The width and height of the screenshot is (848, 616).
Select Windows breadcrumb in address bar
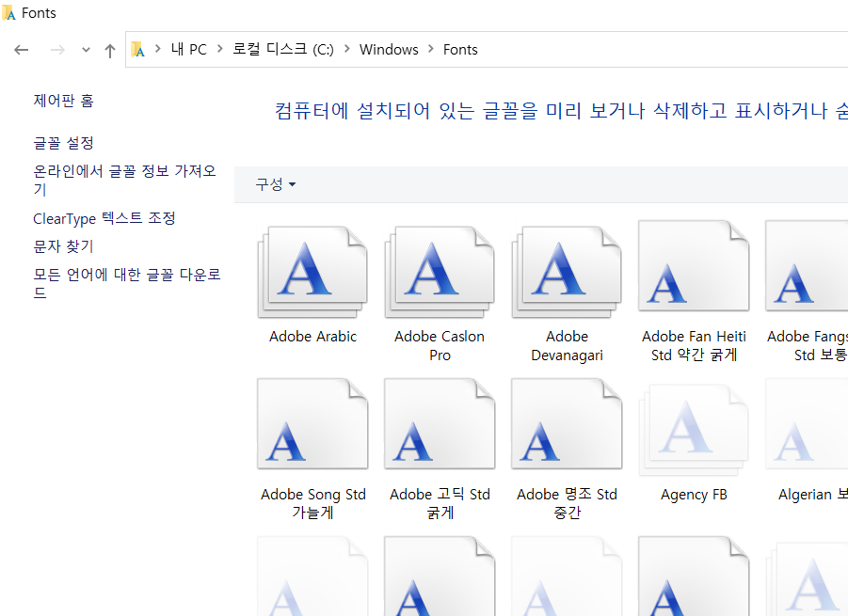click(389, 49)
